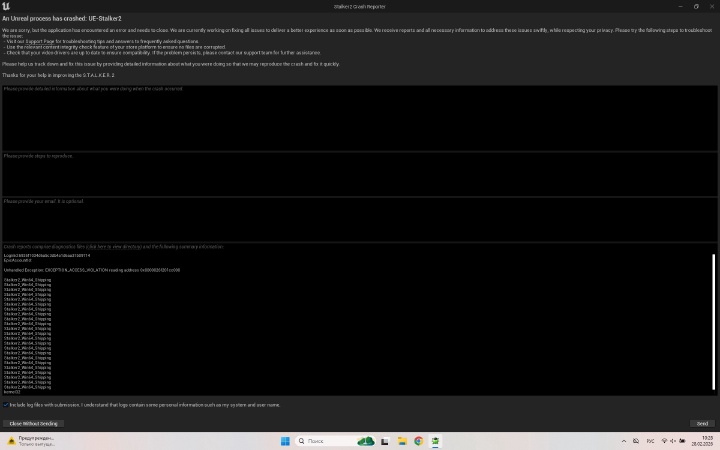Open the Wi-Fi network tray icon
The height and width of the screenshot is (450, 720).
coord(664,441)
